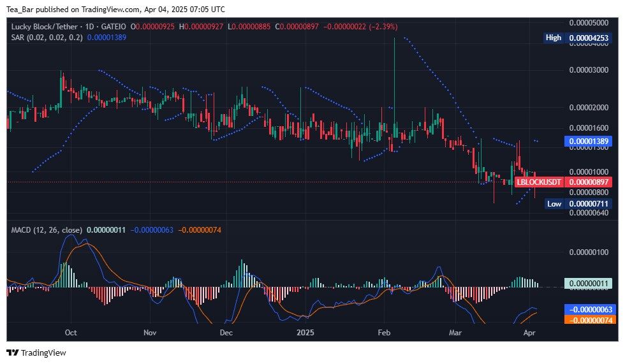Click the red 0.00000897 current price tag
This screenshot has width=625, height=364.
(588, 182)
